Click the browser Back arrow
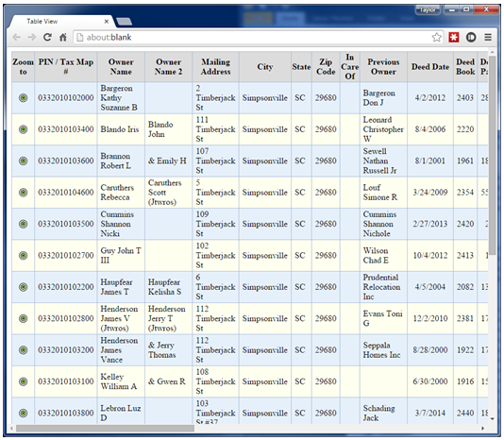This screenshot has width=504, height=440. click(16, 38)
